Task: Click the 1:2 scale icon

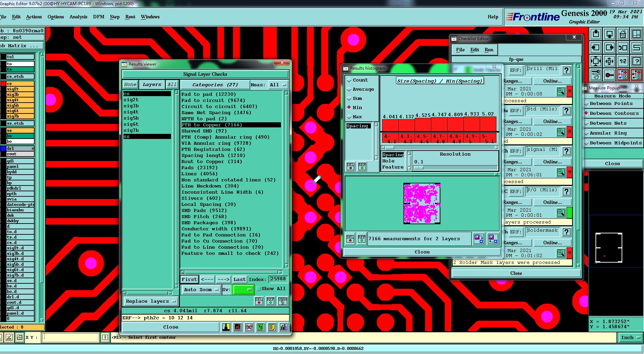Action: 623,61
